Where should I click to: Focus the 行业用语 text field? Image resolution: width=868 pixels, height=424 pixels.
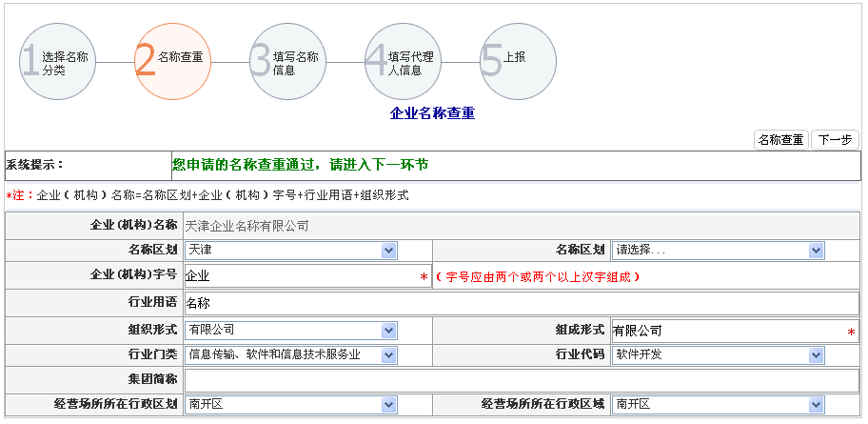(520, 303)
